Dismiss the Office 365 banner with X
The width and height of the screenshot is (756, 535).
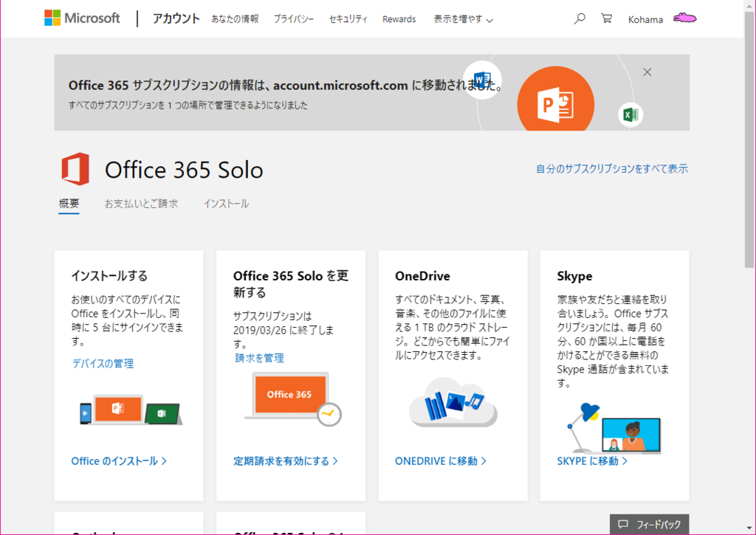(647, 72)
